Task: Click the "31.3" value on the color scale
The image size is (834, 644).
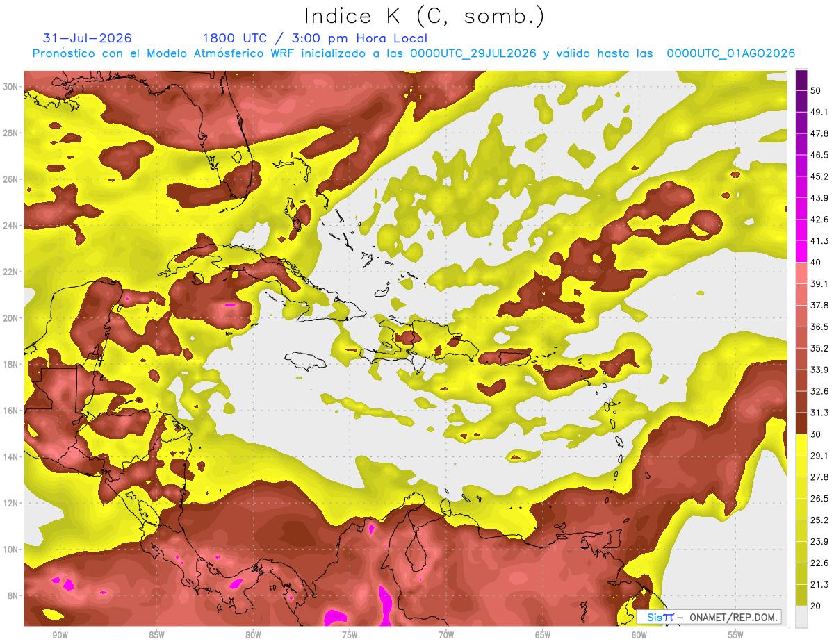Action: 819,413
